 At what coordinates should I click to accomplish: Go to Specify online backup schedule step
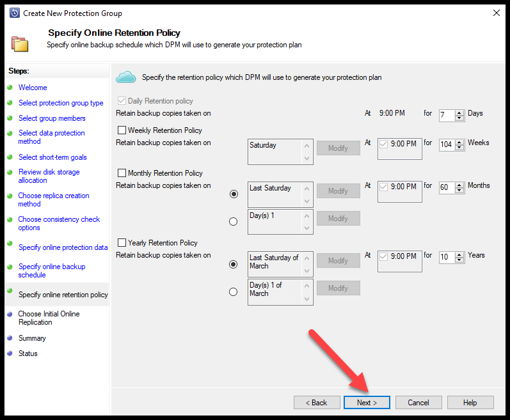tap(52, 270)
